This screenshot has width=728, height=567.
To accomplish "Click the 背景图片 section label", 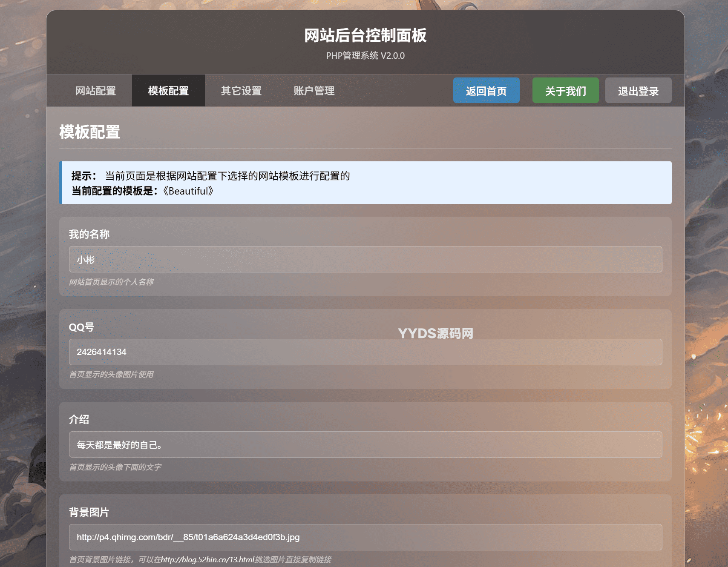I will 89,513.
